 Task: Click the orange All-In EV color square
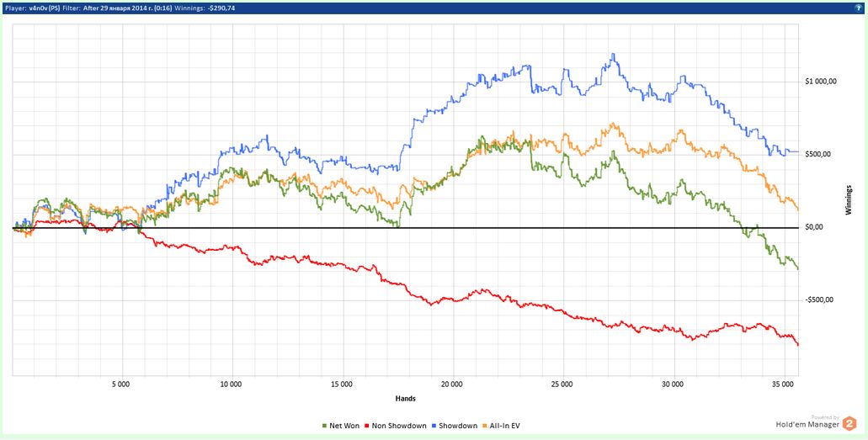pyautogui.click(x=484, y=426)
